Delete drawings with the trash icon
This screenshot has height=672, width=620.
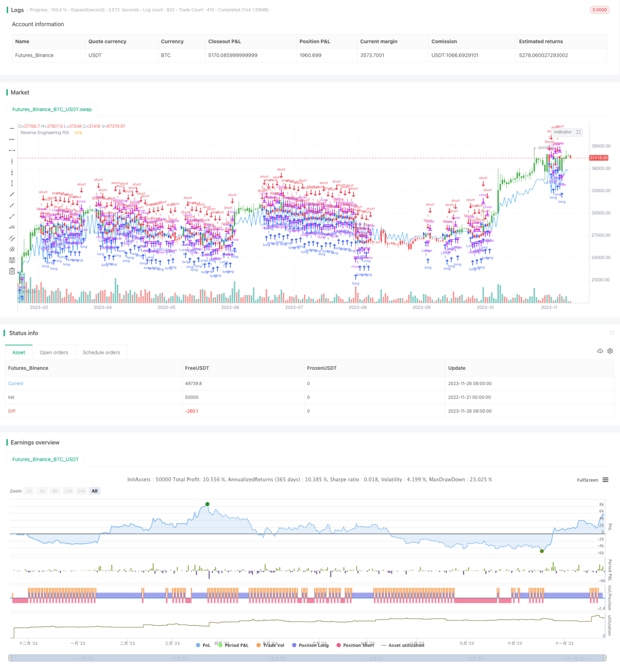(12, 271)
